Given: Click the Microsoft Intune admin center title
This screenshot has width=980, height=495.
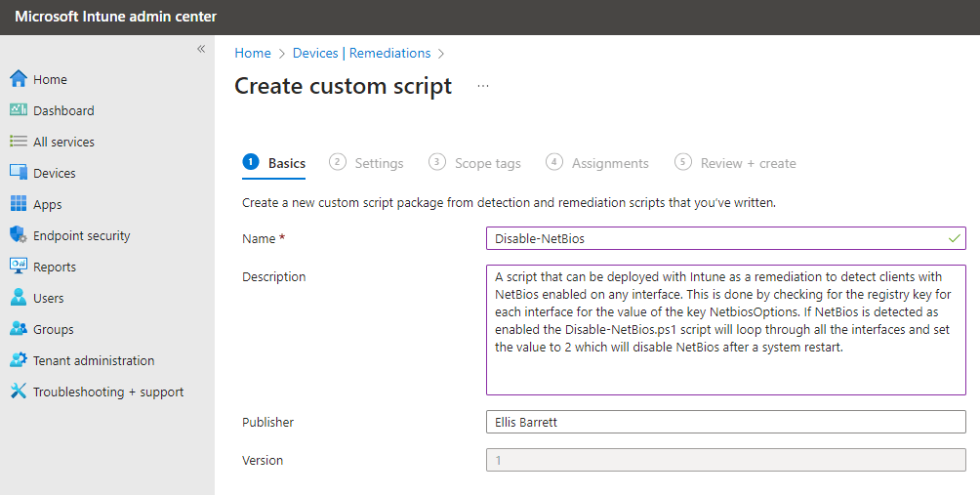Looking at the screenshot, I should pos(115,17).
